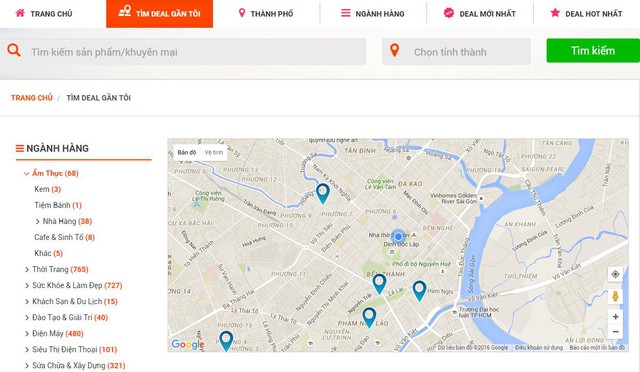Go to Deal Hot Nhất
The height and width of the screenshot is (372, 640).
point(587,14)
